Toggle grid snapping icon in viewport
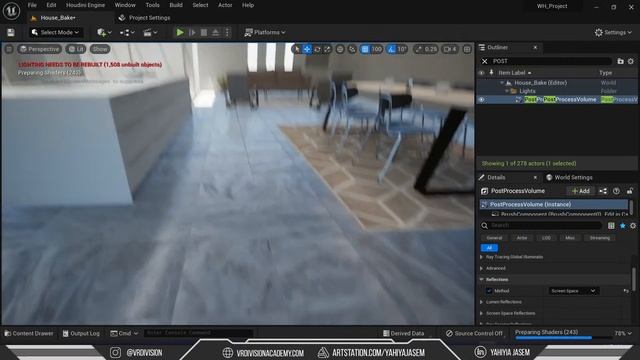 point(365,49)
